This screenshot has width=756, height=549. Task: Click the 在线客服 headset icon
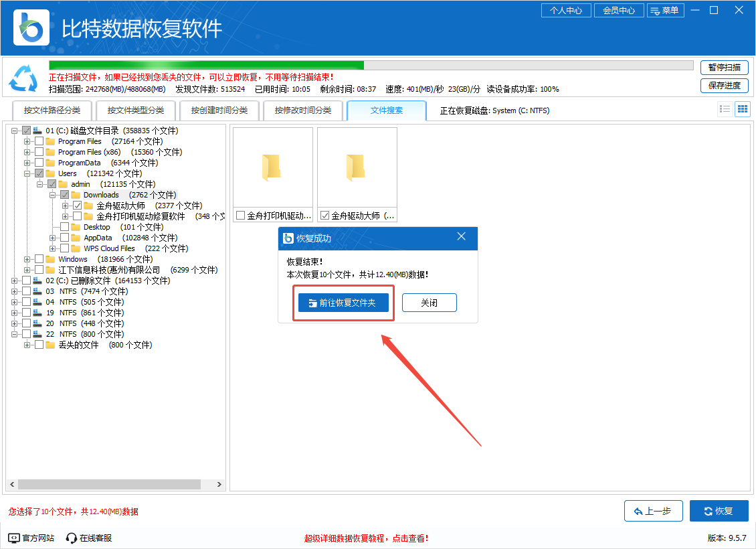pos(72,538)
